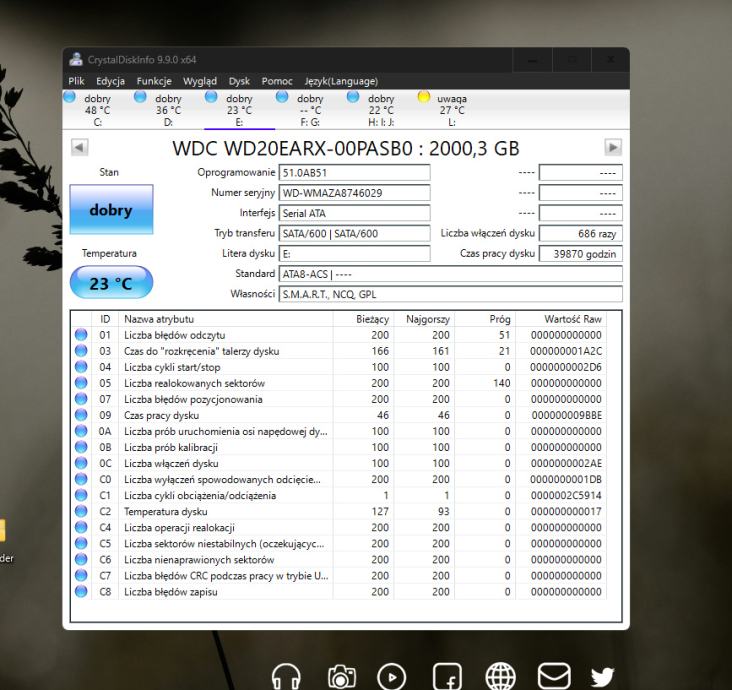This screenshot has width=732, height=690.
Task: Click the 23 °C temperature button
Action: (111, 283)
